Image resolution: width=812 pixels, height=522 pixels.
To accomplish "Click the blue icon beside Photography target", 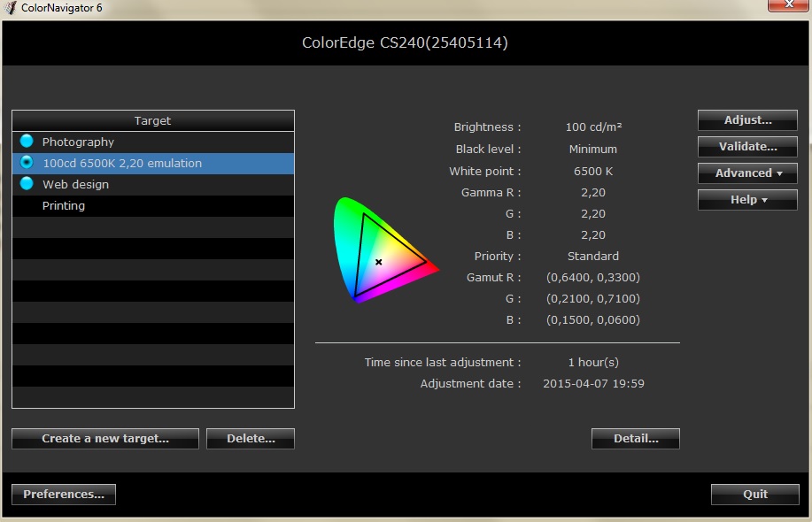I will coord(27,142).
